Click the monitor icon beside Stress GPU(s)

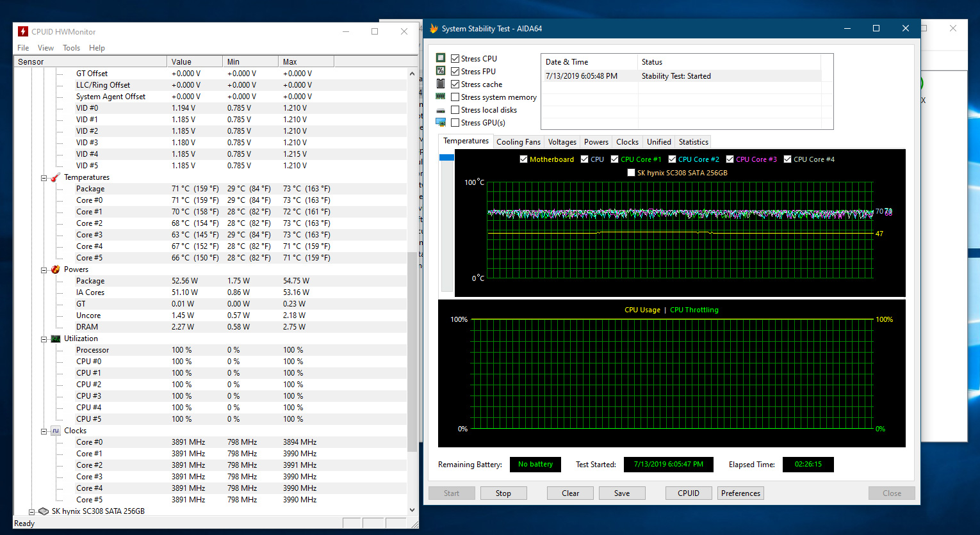pyautogui.click(x=441, y=122)
